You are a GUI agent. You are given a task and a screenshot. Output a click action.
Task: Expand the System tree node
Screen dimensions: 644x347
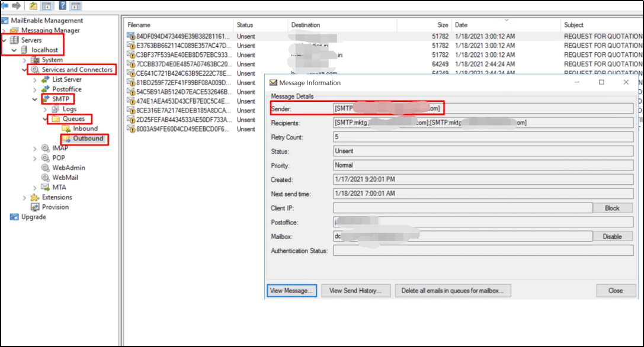pos(25,60)
